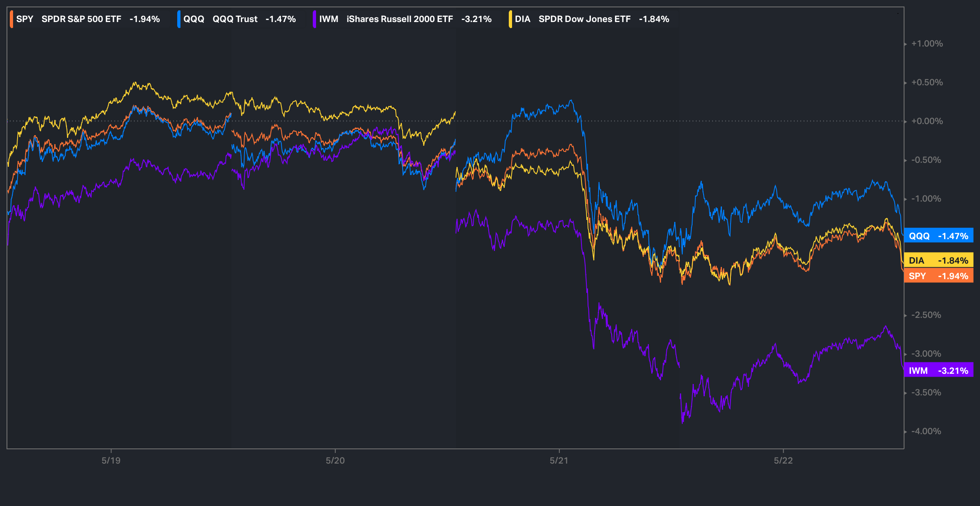Click the orange SPY color swatch

[11, 19]
